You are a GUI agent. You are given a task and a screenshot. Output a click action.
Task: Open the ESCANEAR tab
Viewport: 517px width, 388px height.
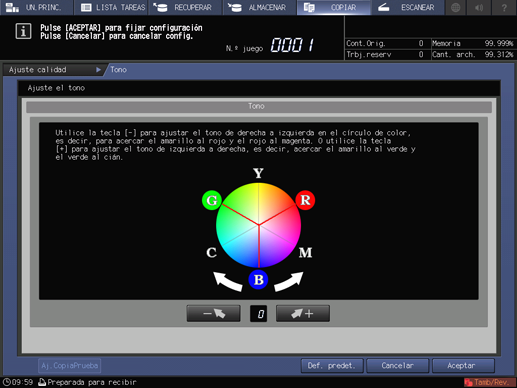coord(408,7)
